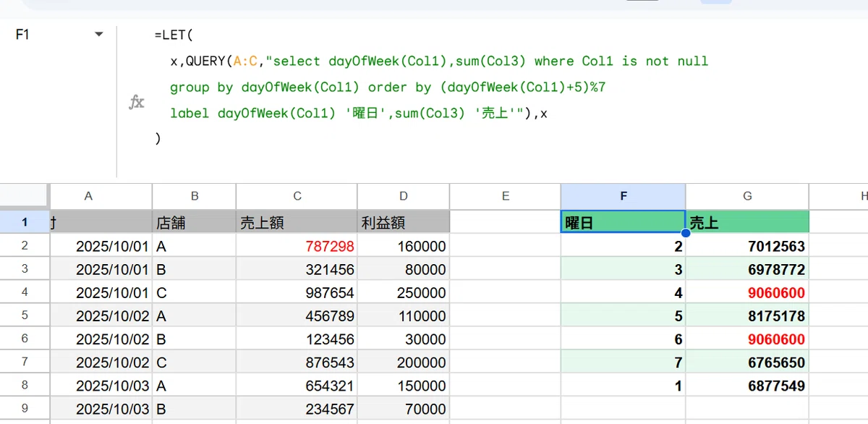Select weekday cell 2 in column F
Screen dimensions: 868x424
click(x=624, y=246)
